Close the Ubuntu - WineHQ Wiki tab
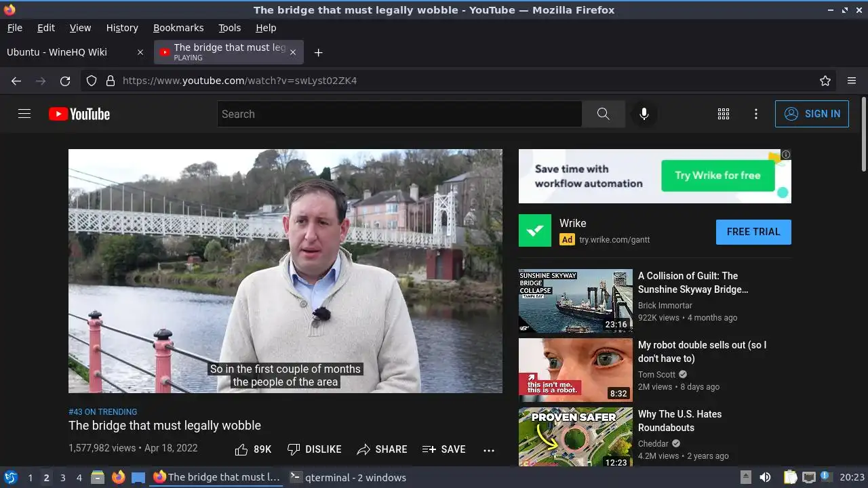868x488 pixels. [140, 52]
